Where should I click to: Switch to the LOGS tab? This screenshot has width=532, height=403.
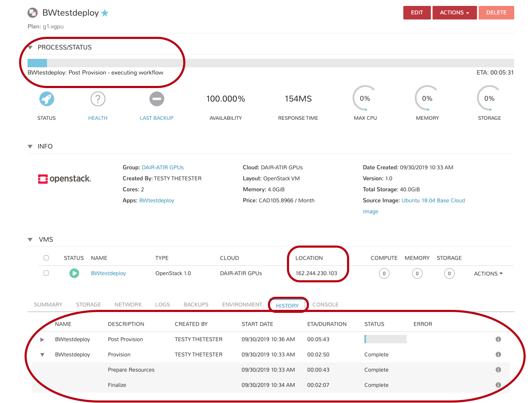[163, 305]
